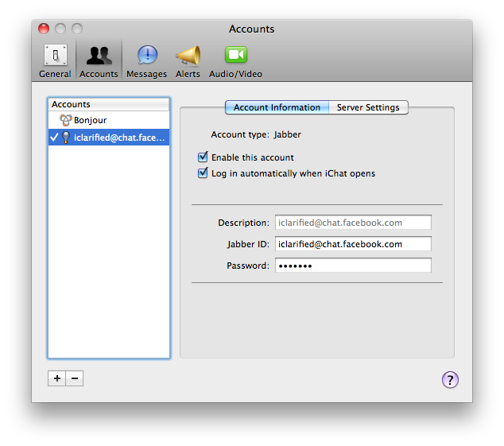The width and height of the screenshot is (504, 446).
Task: Uncheck Log in automatically when iChat opens
Action: click(203, 173)
